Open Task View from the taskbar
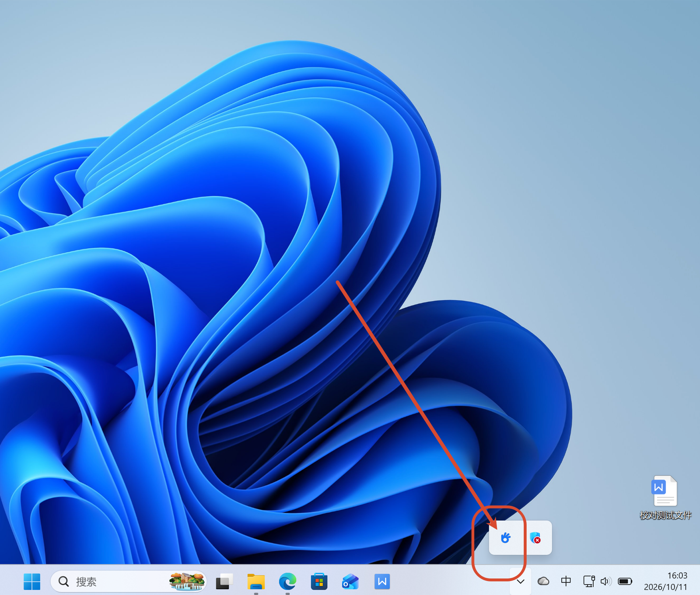The width and height of the screenshot is (700, 595). [x=224, y=581]
